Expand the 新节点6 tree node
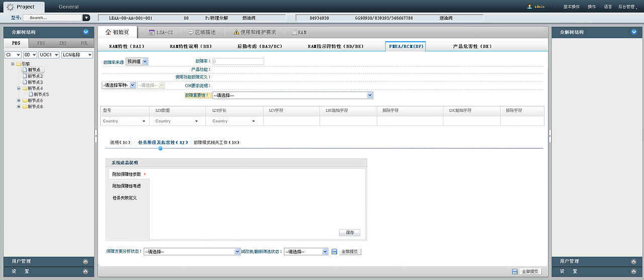Viewport: 644px width, 280px height. (19, 100)
